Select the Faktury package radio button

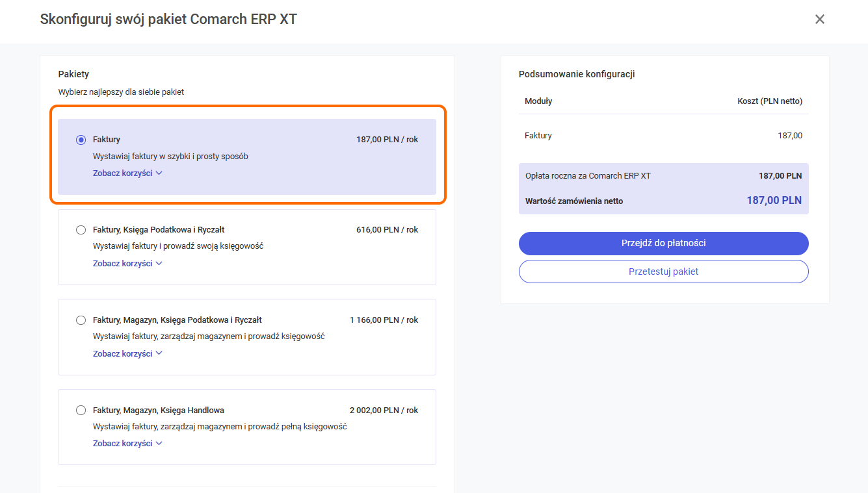click(x=81, y=140)
